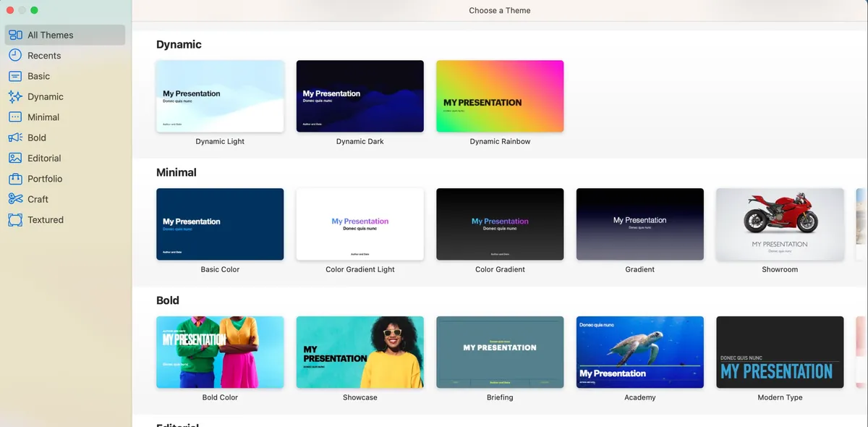Click the Recents clock icon

(x=15, y=55)
